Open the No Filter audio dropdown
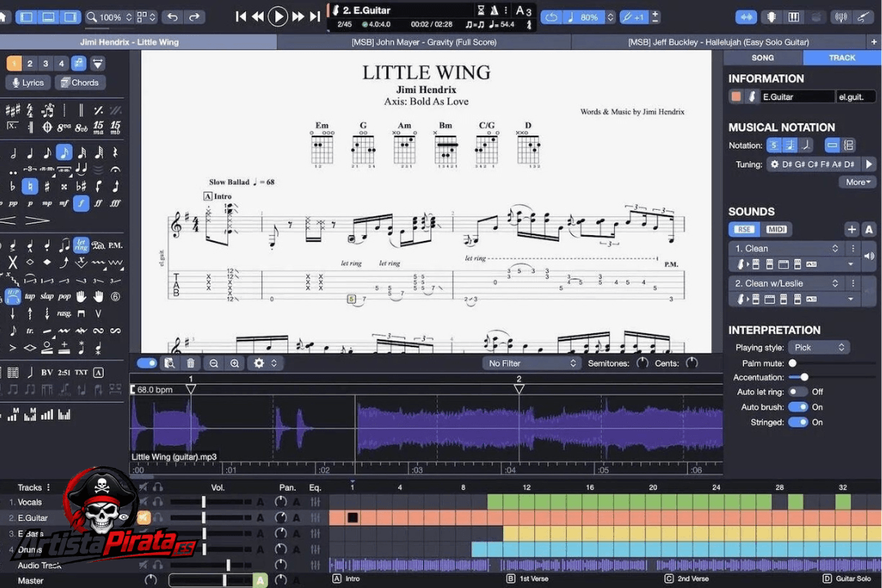The image size is (882, 588). 532,363
